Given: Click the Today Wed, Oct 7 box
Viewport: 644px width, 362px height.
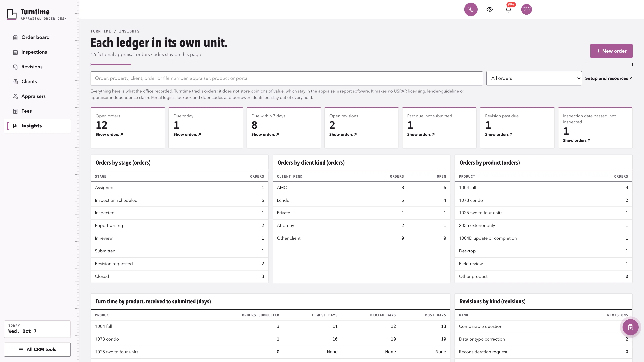Looking at the screenshot, I should point(38,329).
